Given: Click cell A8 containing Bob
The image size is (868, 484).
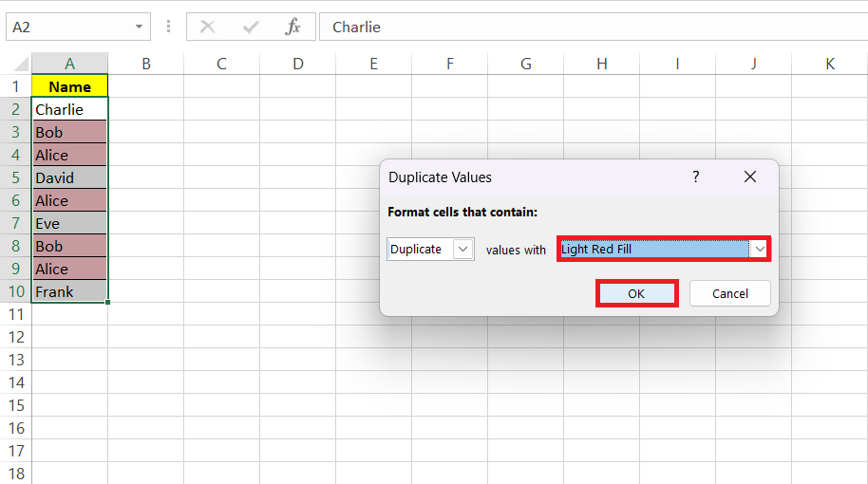Looking at the screenshot, I should click(x=69, y=246).
